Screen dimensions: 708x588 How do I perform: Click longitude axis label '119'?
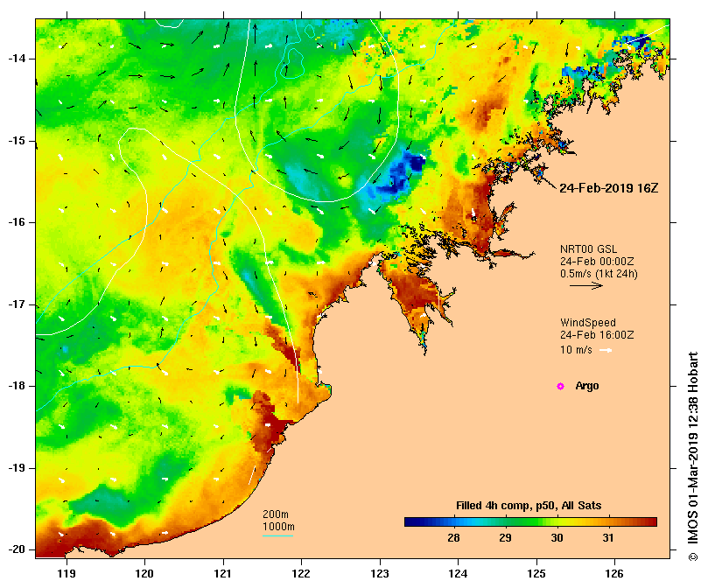[67, 573]
